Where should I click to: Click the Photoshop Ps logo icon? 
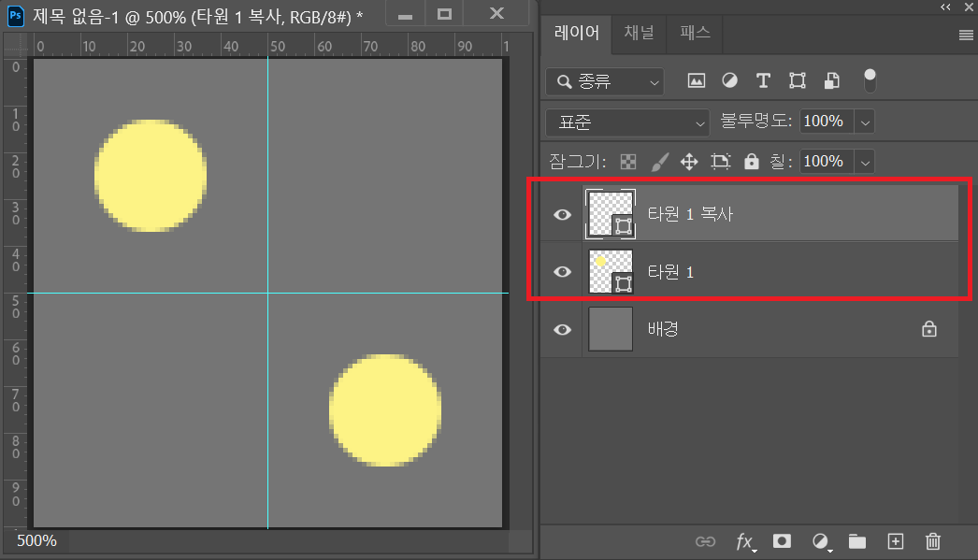coord(16,16)
